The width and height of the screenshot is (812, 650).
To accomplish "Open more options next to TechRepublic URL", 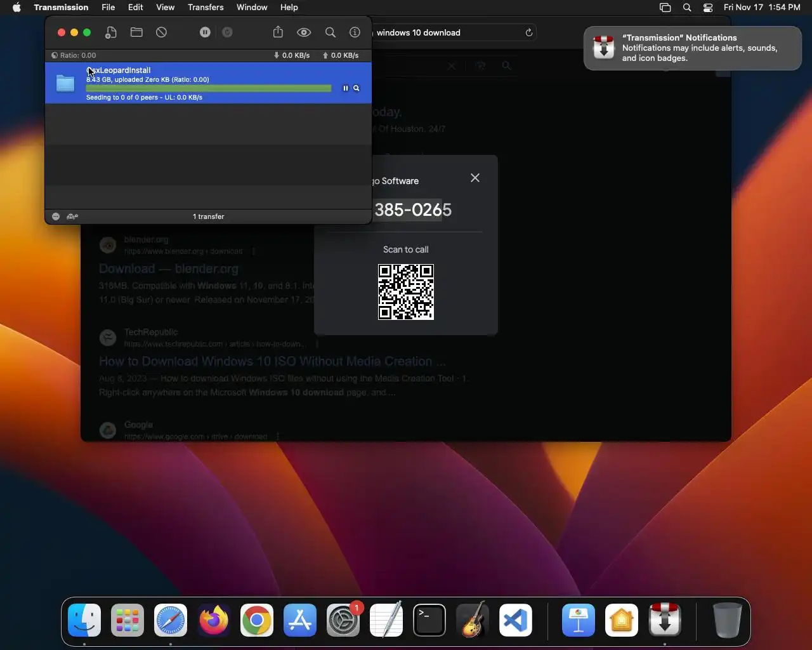I will point(317,344).
